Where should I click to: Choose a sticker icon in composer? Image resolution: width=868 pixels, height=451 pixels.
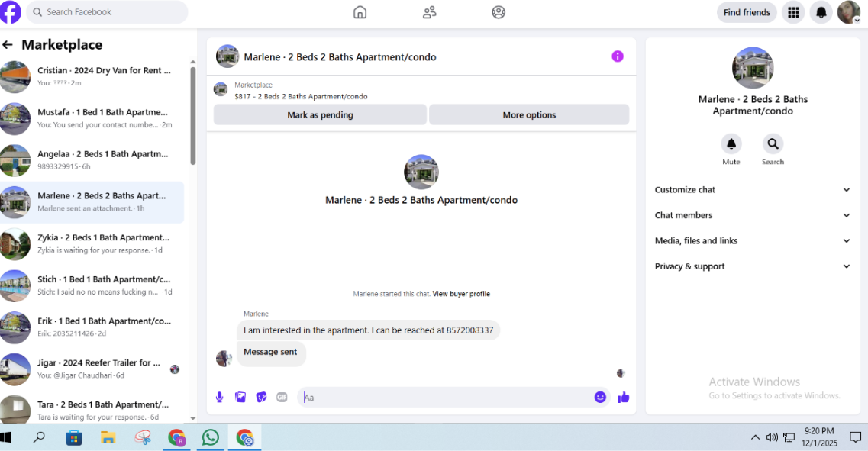(261, 398)
